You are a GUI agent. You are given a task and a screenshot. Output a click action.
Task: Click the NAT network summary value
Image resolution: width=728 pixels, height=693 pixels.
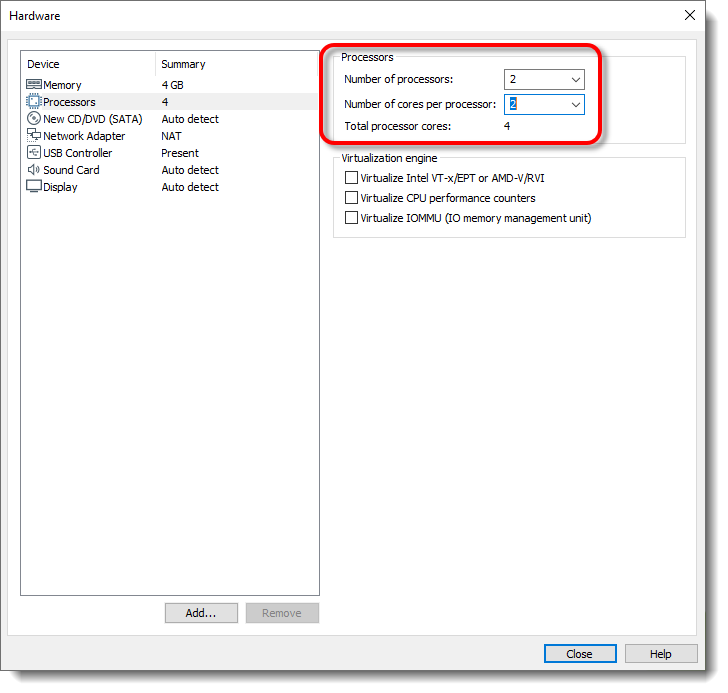coord(171,136)
